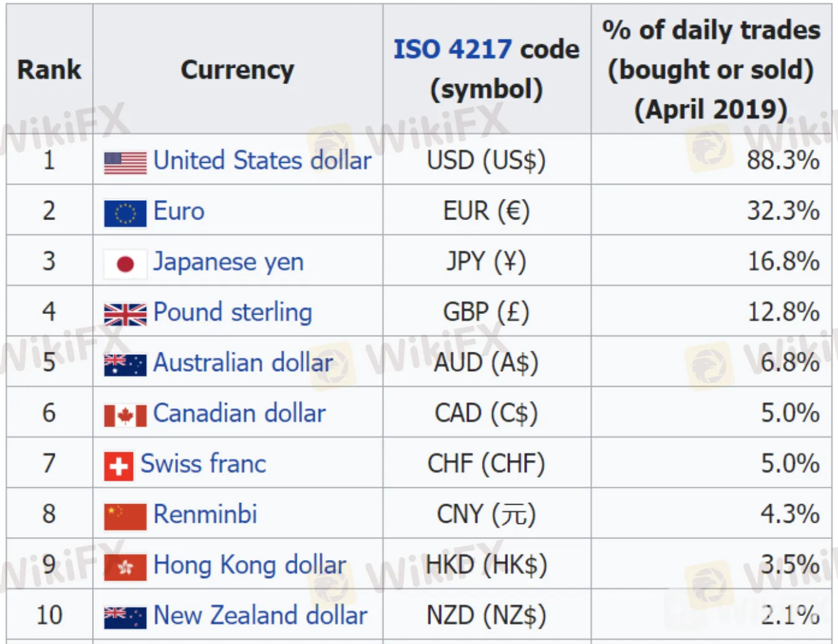Click the Australian flag icon
This screenshot has height=644, width=838.
[125, 365]
